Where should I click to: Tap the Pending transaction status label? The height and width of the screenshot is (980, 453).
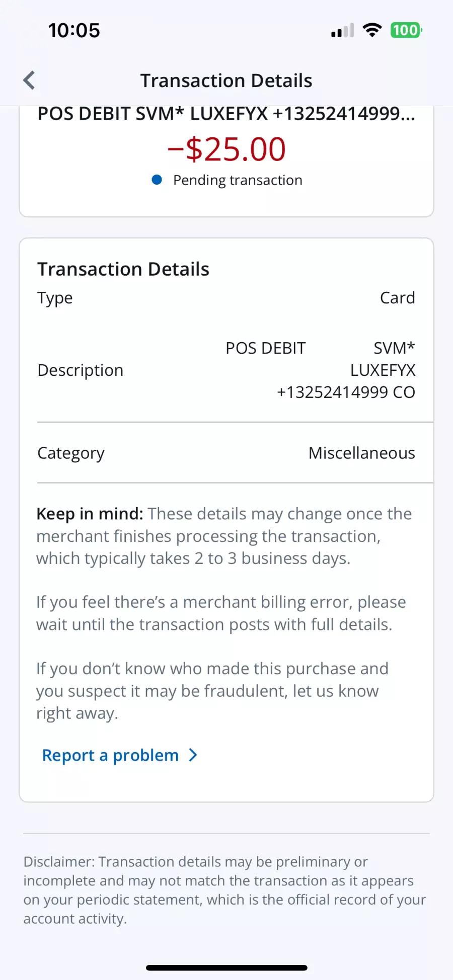238,180
